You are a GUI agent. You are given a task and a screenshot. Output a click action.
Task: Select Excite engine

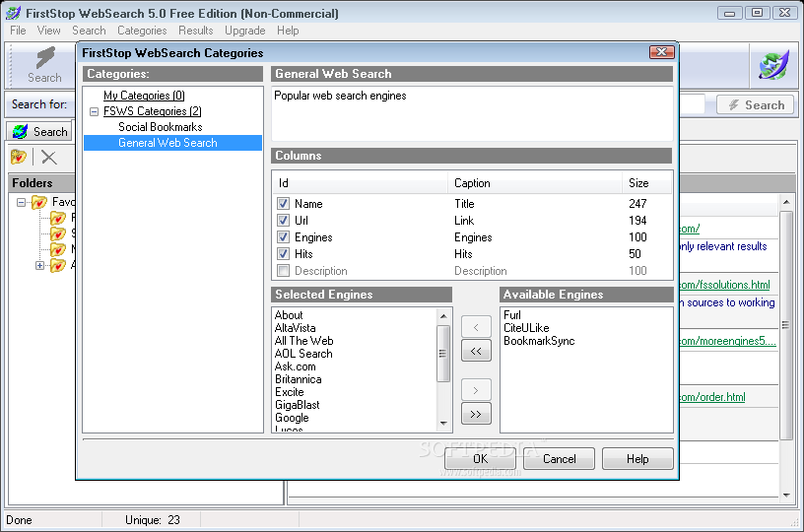click(x=290, y=392)
